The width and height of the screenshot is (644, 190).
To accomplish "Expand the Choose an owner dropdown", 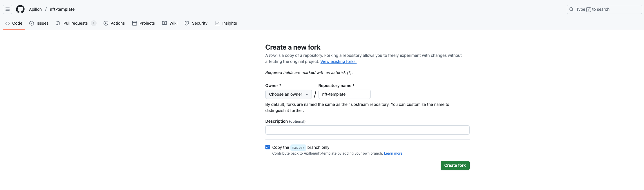I will click(288, 94).
